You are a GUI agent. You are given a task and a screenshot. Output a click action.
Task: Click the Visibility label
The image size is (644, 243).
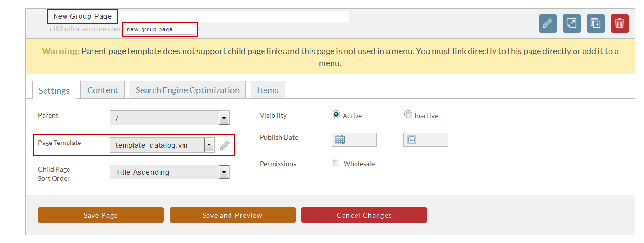pyautogui.click(x=273, y=115)
